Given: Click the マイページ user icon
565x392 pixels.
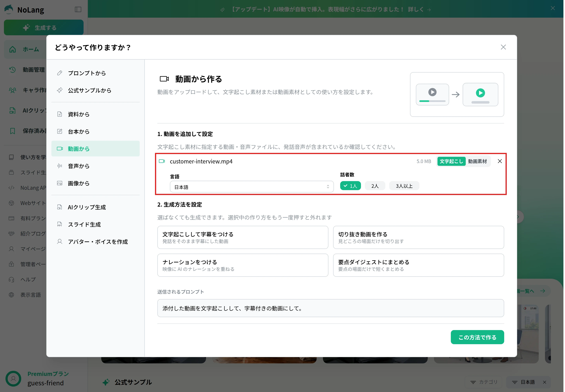Looking at the screenshot, I should 11,249.
